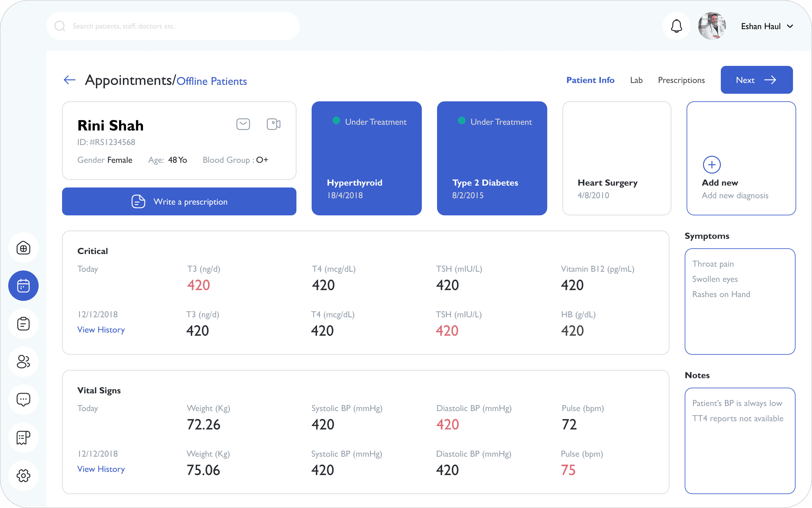Click today's red Diastolic BP value
Image resolution: width=812 pixels, height=508 pixels.
click(447, 425)
